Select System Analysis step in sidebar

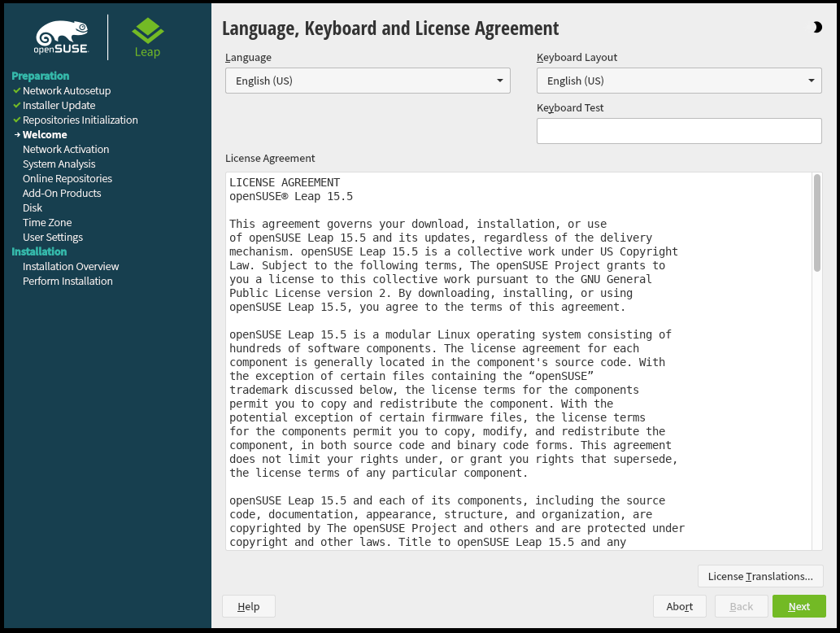click(x=59, y=164)
